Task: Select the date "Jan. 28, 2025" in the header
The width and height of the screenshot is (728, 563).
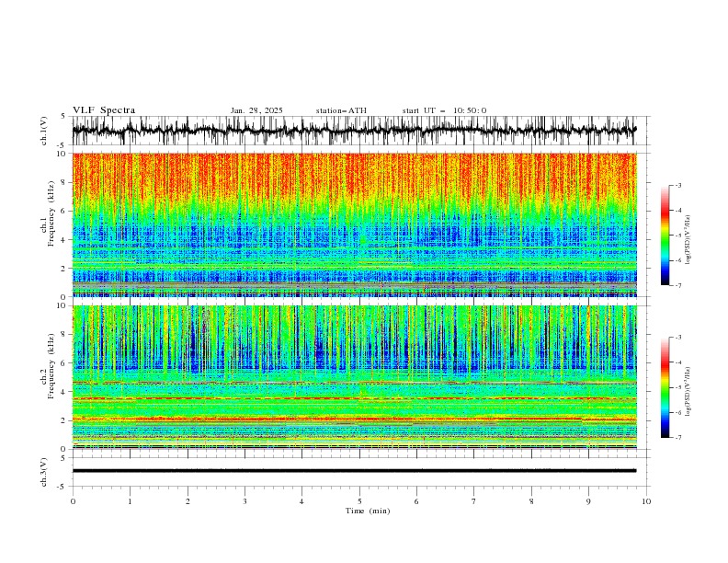Action: pos(256,110)
